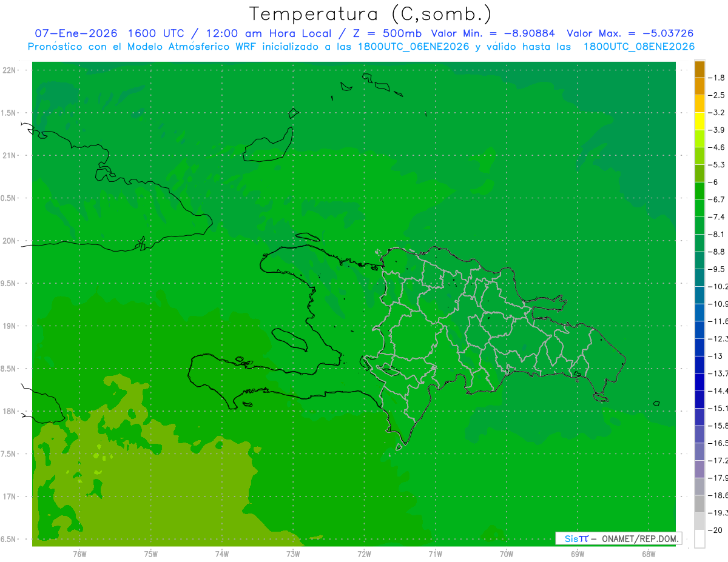Click the "ONAMET/REP.DOM." credit label
The height and width of the screenshot is (562, 728).
coord(639,538)
